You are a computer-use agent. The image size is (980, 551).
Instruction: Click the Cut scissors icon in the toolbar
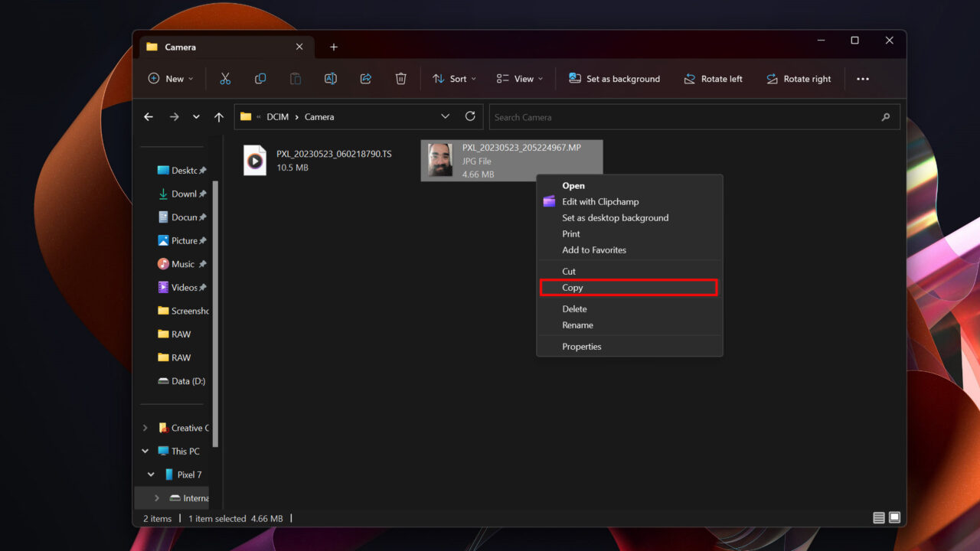pyautogui.click(x=225, y=78)
